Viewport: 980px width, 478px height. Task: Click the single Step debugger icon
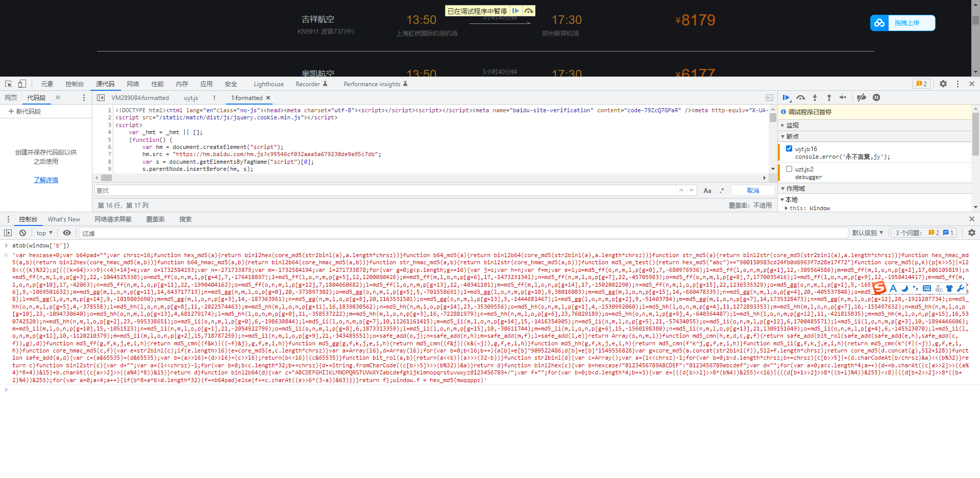click(843, 97)
